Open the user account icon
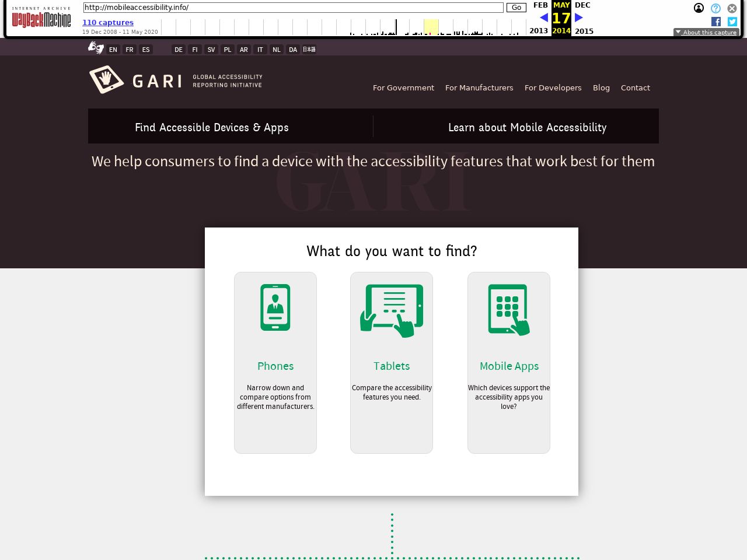 point(699,8)
